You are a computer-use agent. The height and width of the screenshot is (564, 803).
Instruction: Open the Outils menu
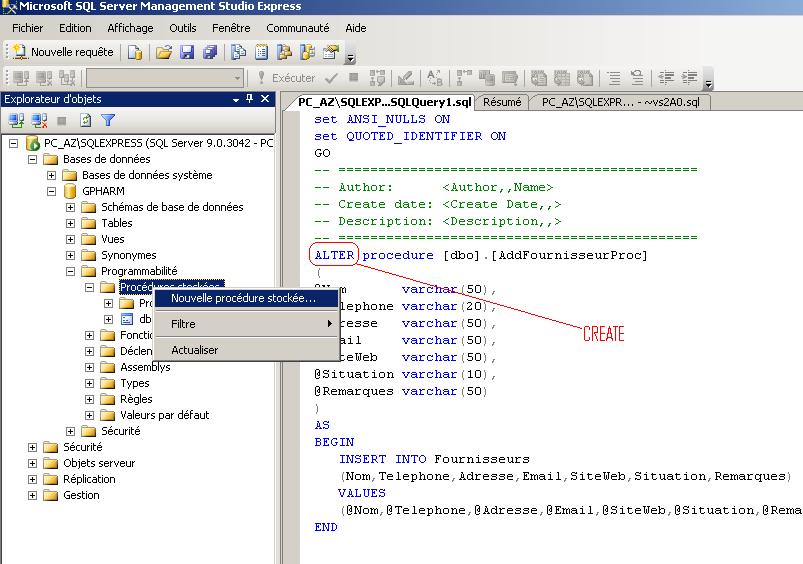(x=183, y=28)
